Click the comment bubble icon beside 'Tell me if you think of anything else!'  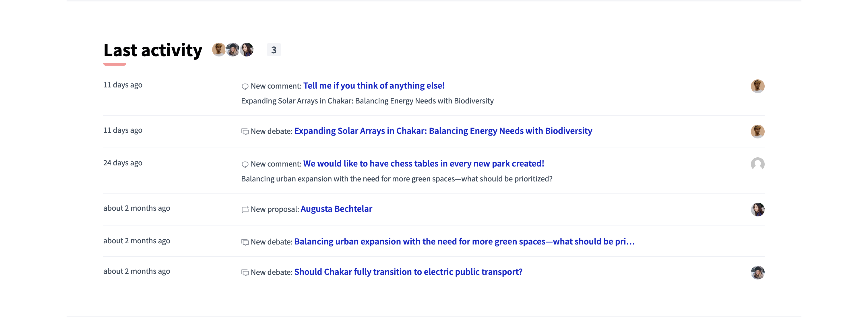[245, 86]
